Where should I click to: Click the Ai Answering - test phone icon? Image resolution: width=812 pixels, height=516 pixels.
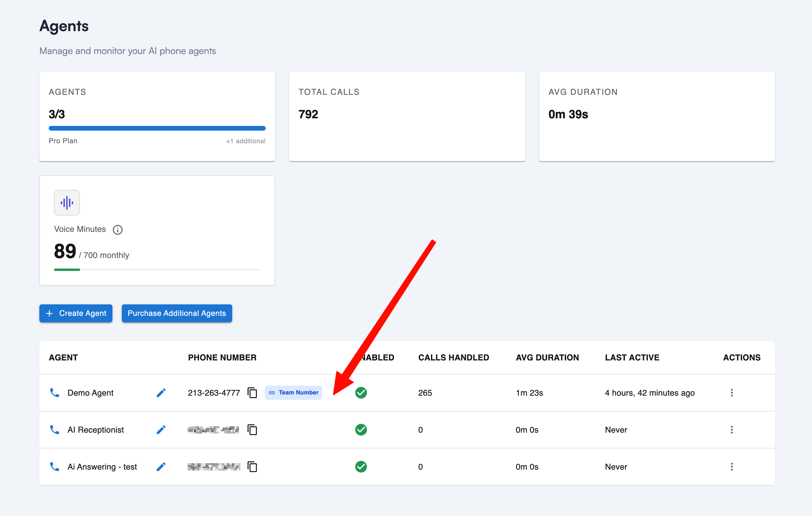click(55, 467)
